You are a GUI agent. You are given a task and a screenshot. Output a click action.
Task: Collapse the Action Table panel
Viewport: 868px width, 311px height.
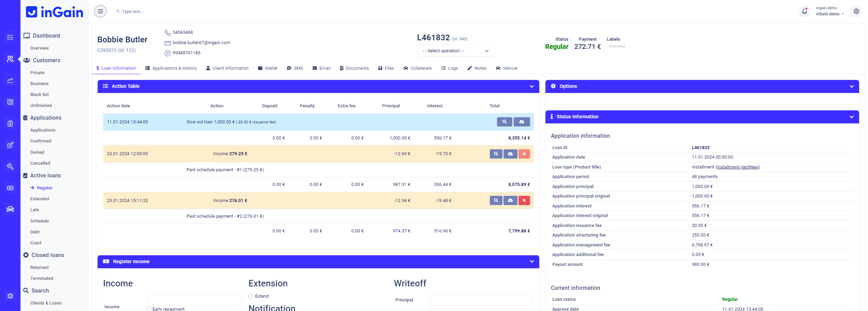coord(531,86)
